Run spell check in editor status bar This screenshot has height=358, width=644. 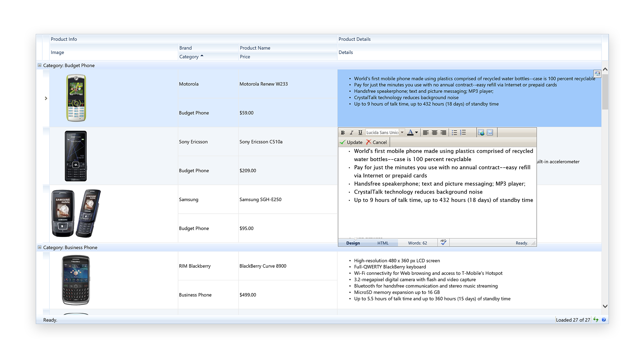click(443, 242)
